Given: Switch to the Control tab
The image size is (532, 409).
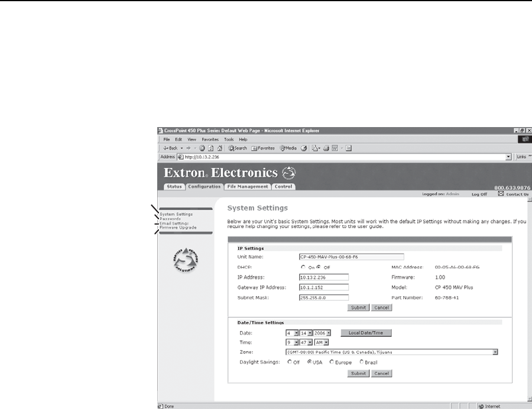Looking at the screenshot, I should (x=283, y=187).
